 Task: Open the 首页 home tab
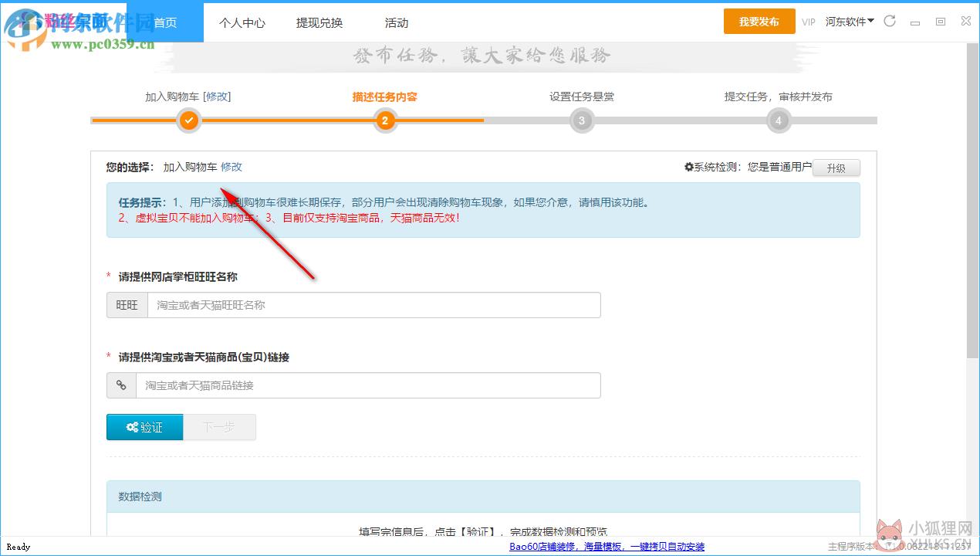point(165,22)
